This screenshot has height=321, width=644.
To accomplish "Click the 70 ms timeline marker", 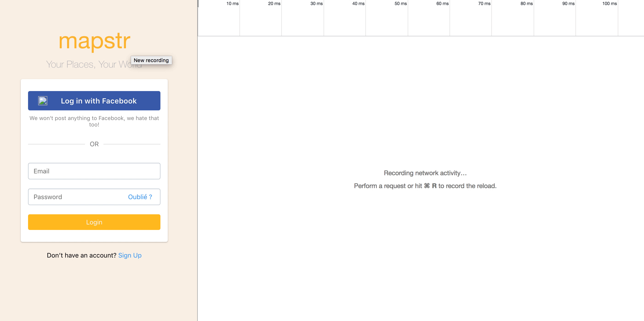I will (484, 3).
